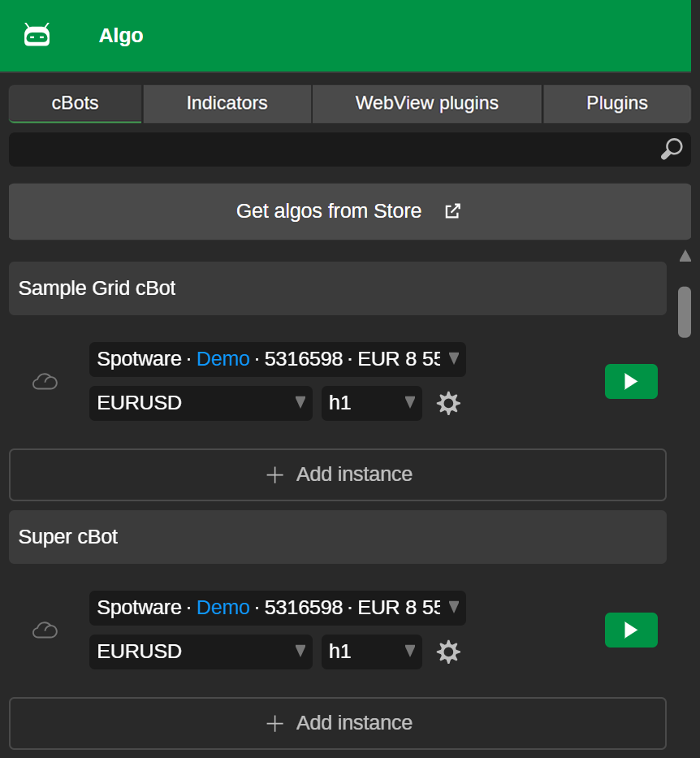Go to the Plugins tab
The width and height of the screenshot is (700, 758).
(616, 104)
